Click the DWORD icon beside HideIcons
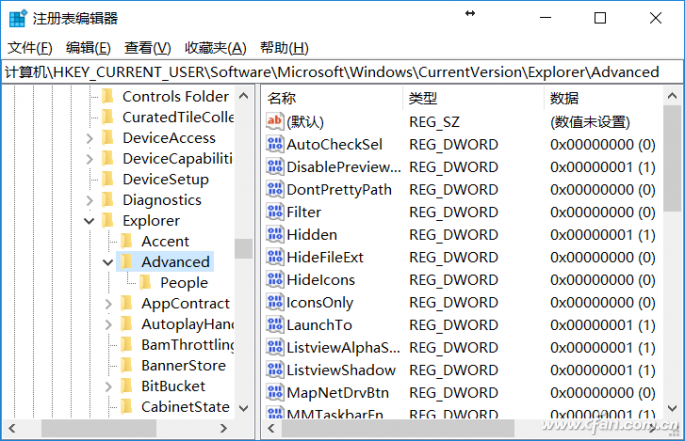This screenshot has width=685, height=441. [x=275, y=279]
